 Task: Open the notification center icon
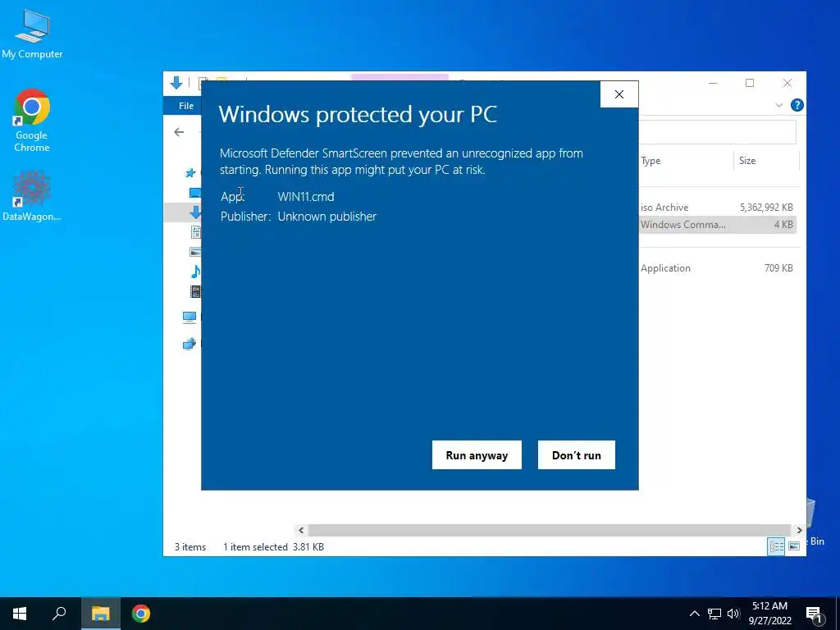tap(814, 614)
